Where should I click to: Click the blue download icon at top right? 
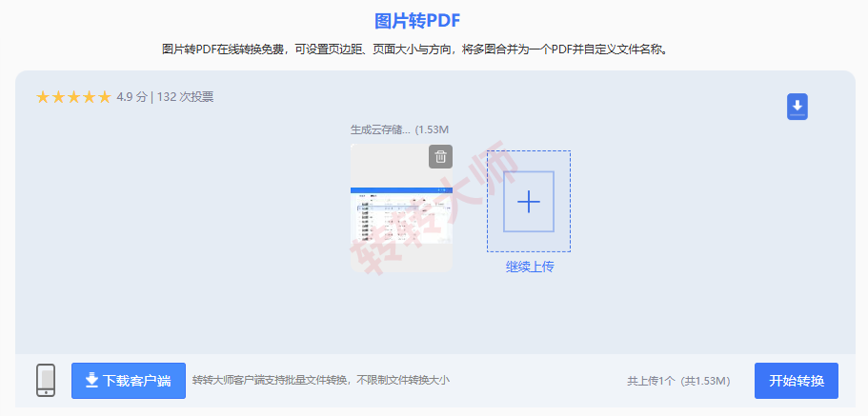point(797,107)
